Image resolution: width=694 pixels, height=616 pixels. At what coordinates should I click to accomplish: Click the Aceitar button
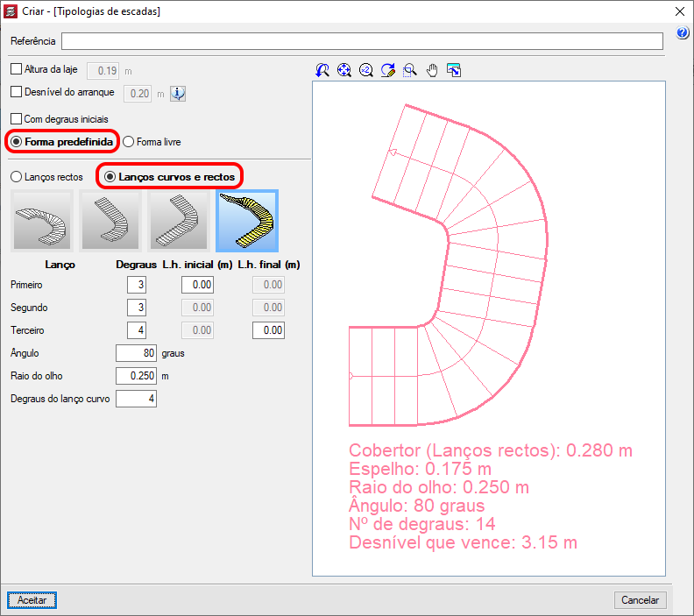32,600
